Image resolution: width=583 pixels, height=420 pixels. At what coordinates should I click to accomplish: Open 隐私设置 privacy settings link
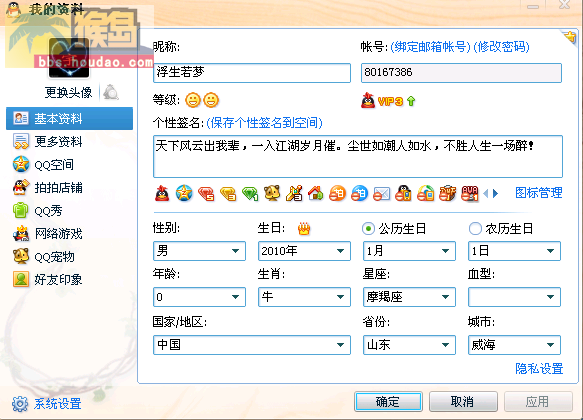539,369
